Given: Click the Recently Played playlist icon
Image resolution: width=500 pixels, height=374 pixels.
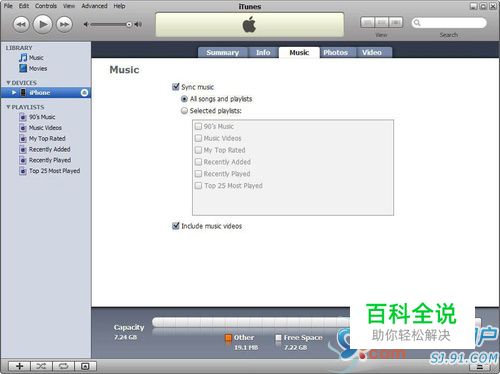Looking at the screenshot, I should (23, 160).
